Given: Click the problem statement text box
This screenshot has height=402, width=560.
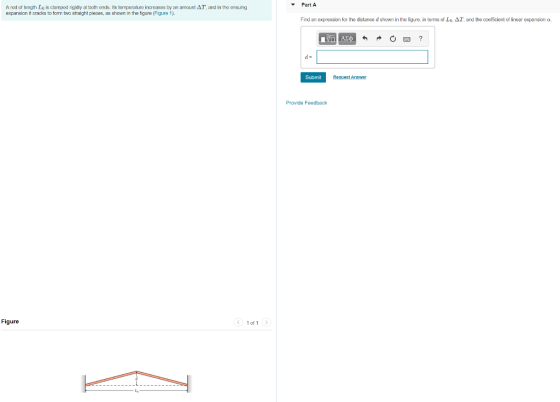Looking at the screenshot, I should click(x=136, y=10).
